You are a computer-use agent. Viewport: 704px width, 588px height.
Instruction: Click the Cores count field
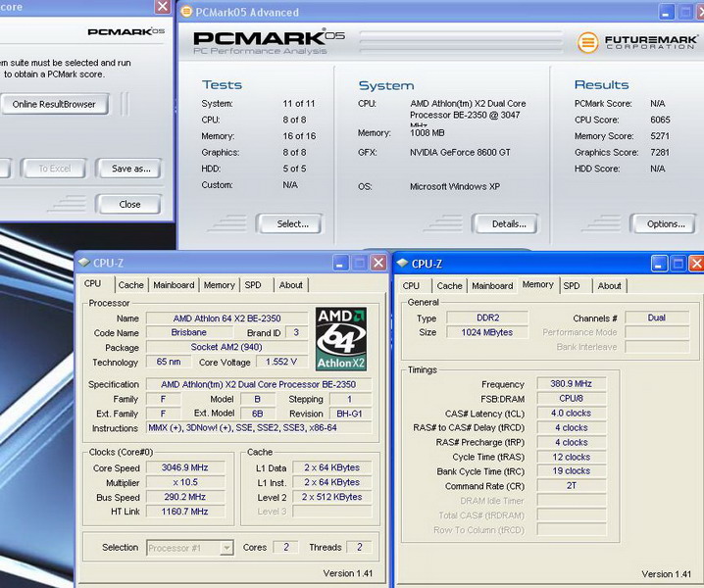click(286, 547)
